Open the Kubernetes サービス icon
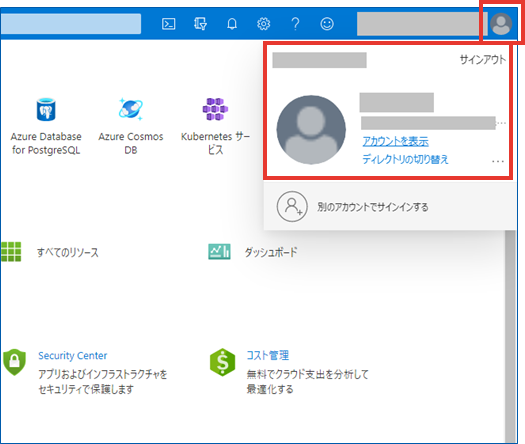 coord(215,109)
